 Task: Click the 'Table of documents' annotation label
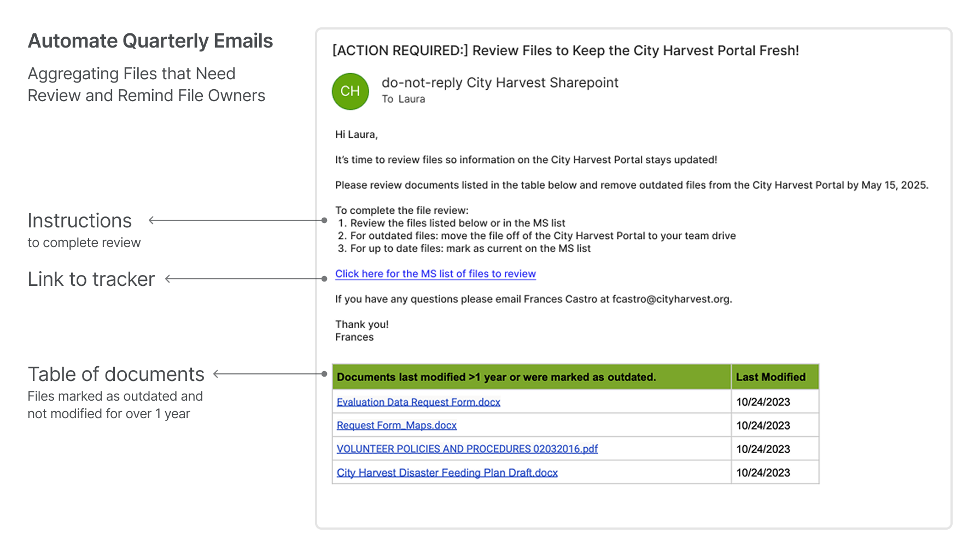pos(116,374)
